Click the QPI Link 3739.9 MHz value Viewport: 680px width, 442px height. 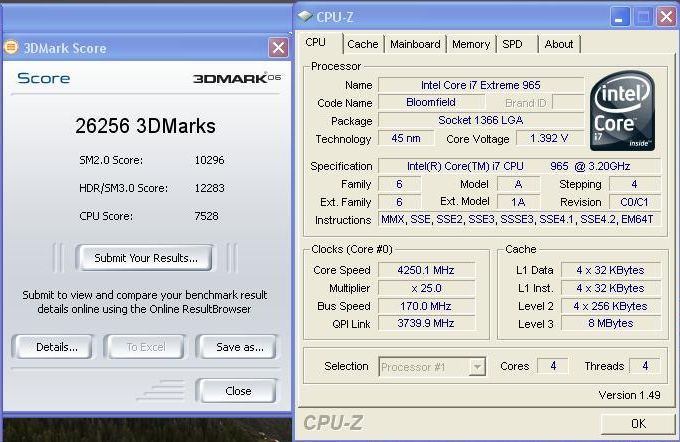[426, 324]
